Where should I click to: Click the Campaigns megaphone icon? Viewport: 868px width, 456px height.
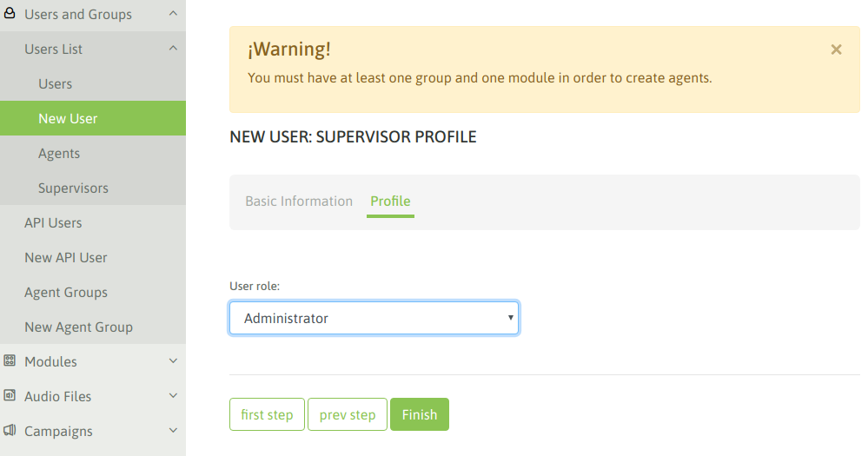(10, 431)
